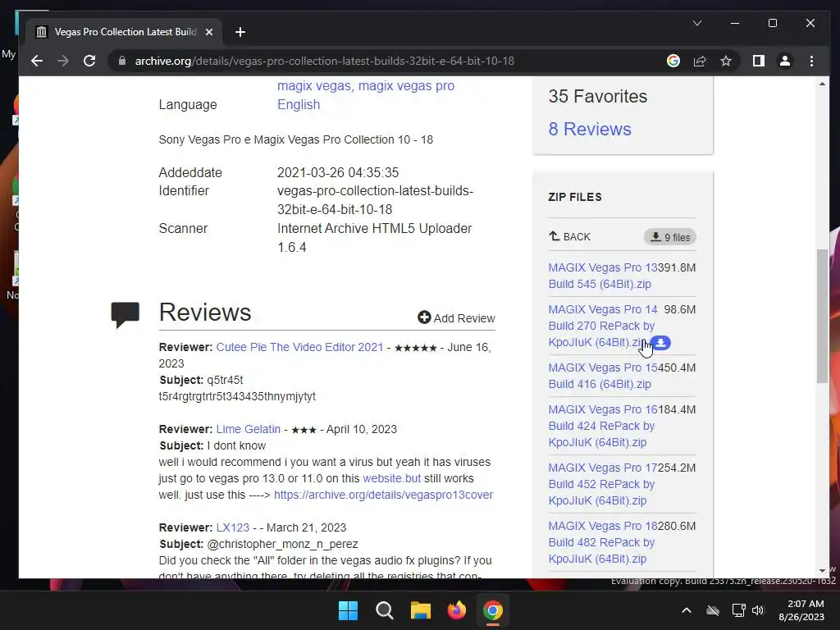Click BACK in the ZIP FILES panel
The image size is (840, 630).
click(x=569, y=237)
